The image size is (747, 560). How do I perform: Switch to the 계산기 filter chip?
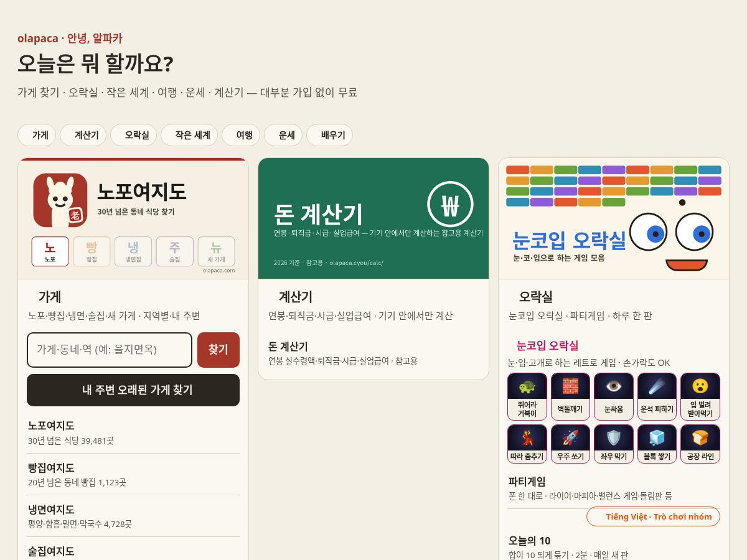pos(83,135)
